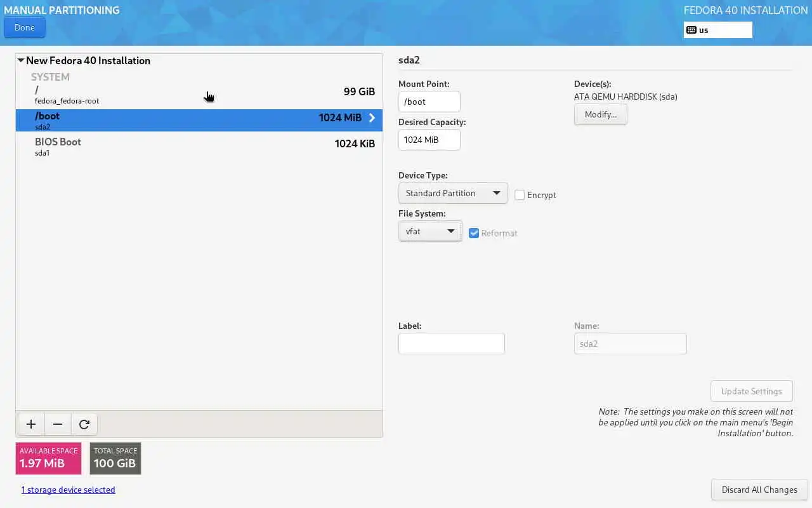Click the Modify... device button
The width and height of the screenshot is (812, 508).
pos(601,114)
